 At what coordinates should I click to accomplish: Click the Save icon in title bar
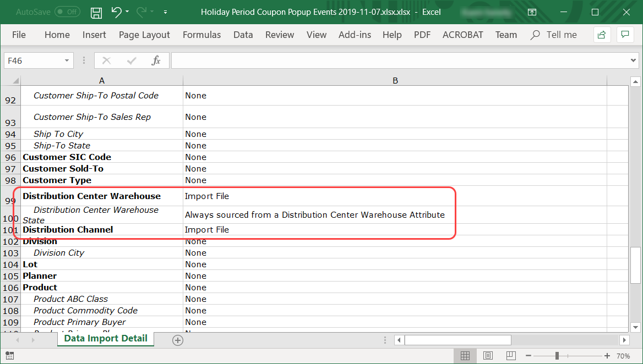[x=96, y=12]
